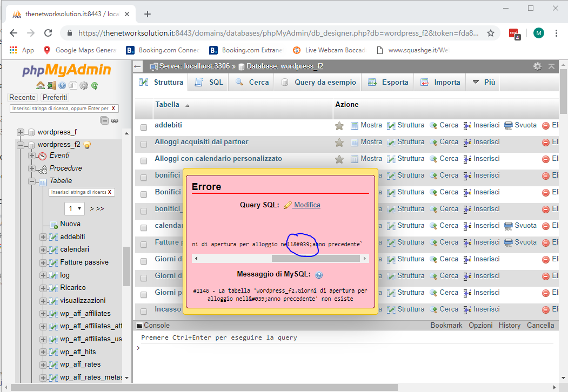Screen dimensions: 568x392
Task: Click the page bottom horizontal scrollbar
Action: [x=204, y=387]
